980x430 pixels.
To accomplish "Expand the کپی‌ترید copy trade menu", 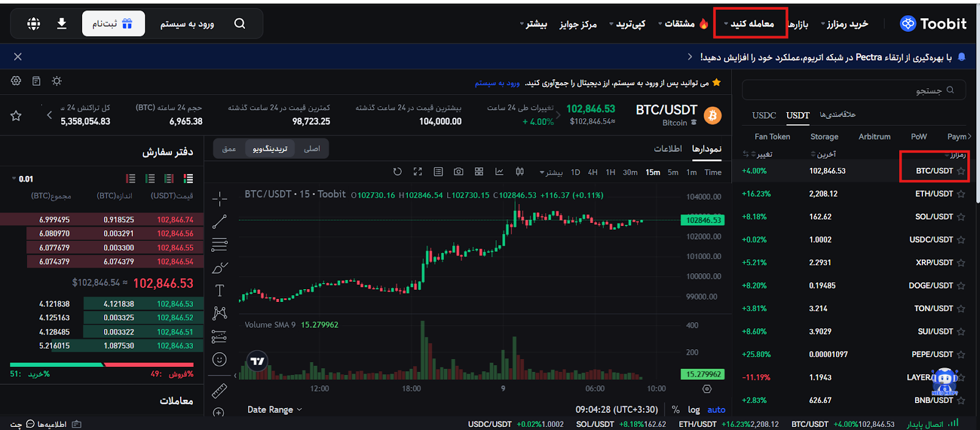I will pos(628,24).
